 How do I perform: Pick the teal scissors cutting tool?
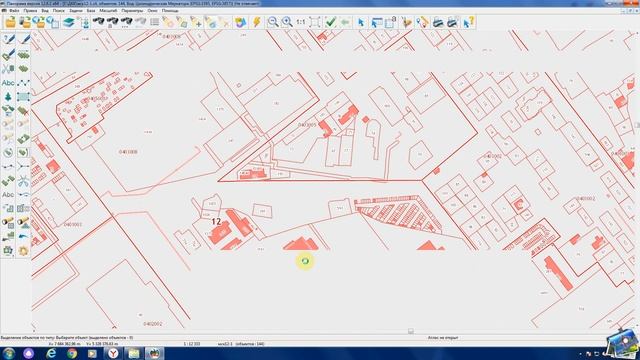click(23, 180)
